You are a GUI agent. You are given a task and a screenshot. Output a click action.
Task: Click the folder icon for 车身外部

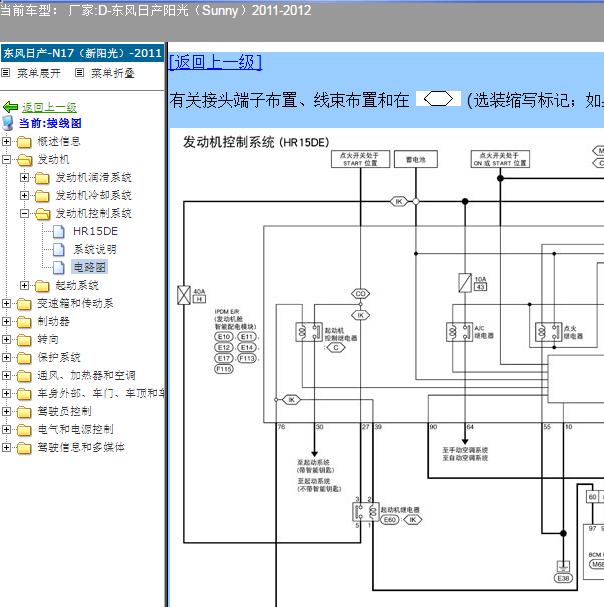click(x=24, y=394)
